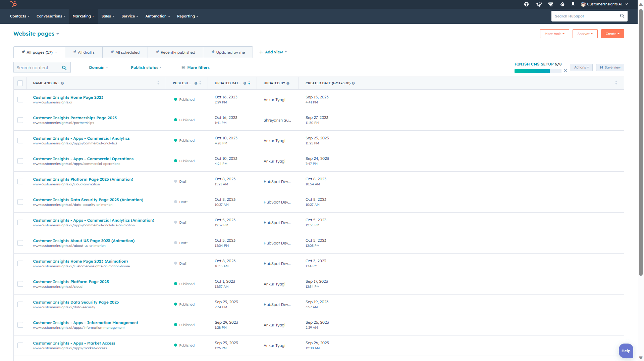Toggle the select-all checkbox in table header
The height and width of the screenshot is (361, 644).
[20, 83]
